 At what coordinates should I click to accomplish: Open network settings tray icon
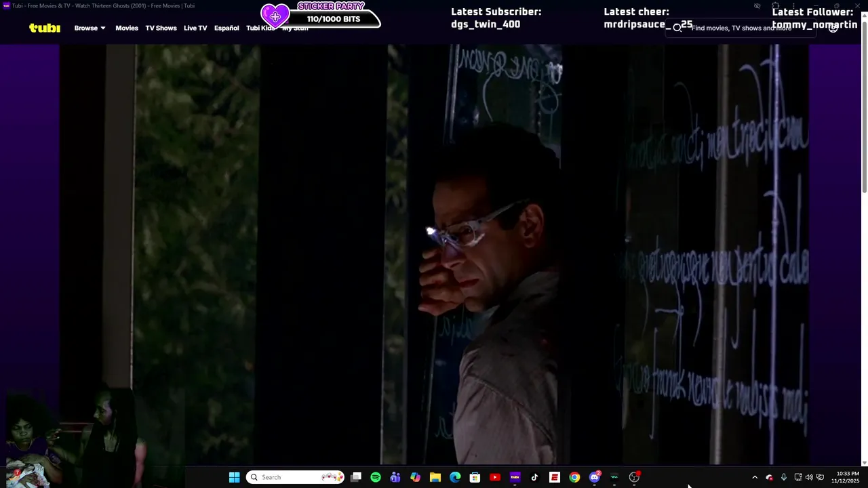(798, 477)
